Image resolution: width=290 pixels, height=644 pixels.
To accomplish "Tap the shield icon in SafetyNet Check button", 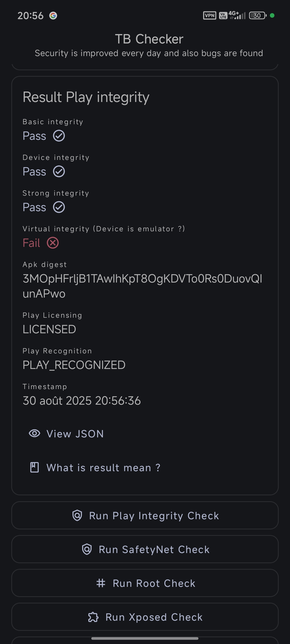I will 87,549.
